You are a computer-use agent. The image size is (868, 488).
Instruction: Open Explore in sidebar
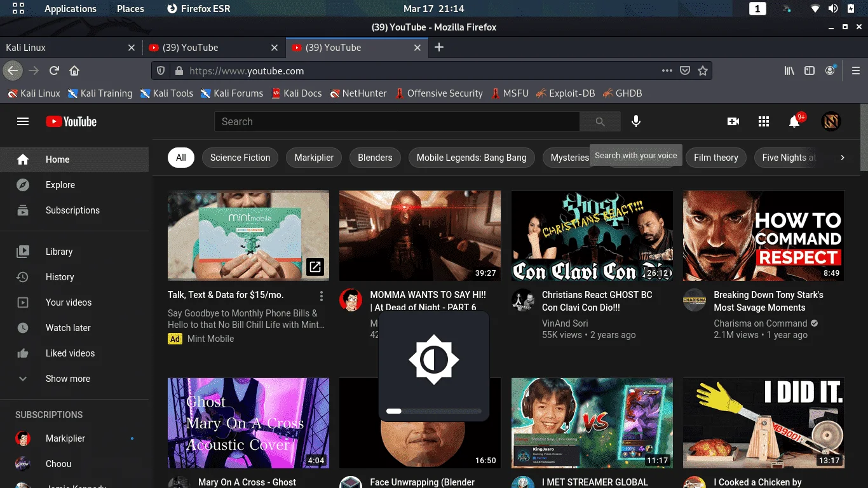74,185
